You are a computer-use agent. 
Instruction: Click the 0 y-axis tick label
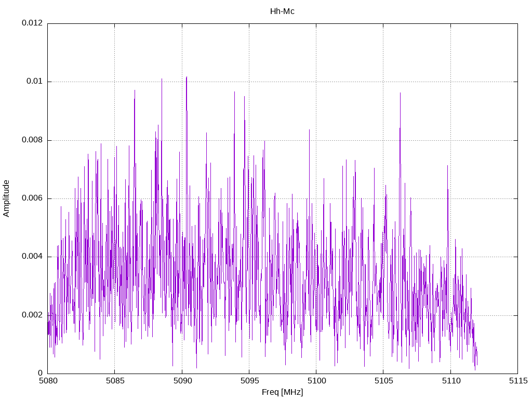(x=41, y=373)
